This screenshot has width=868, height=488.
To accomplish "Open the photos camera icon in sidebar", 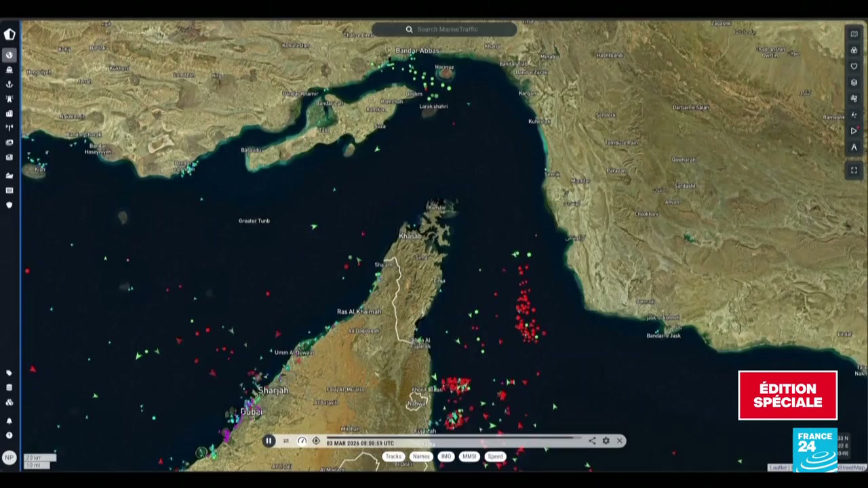I will pyautogui.click(x=9, y=142).
